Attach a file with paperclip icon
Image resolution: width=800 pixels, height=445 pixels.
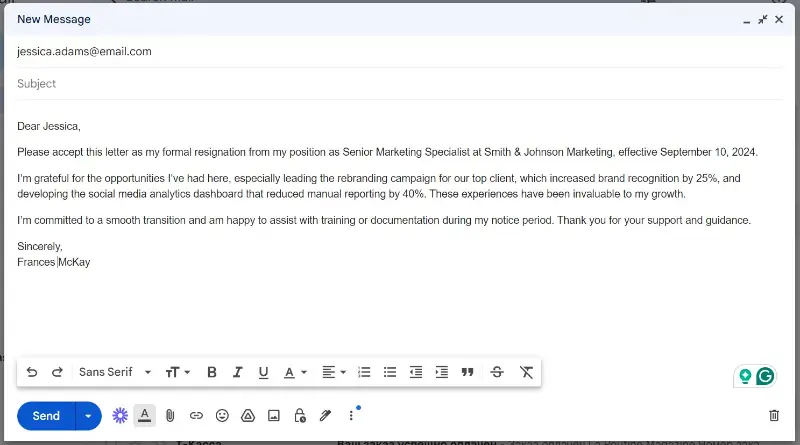[170, 415]
